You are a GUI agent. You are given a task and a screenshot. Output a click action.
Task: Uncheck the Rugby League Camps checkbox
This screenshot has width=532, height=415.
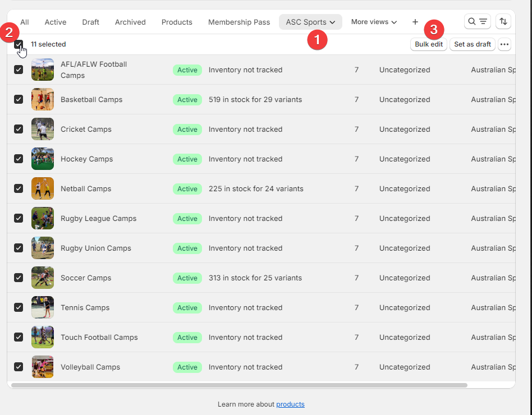[19, 218]
